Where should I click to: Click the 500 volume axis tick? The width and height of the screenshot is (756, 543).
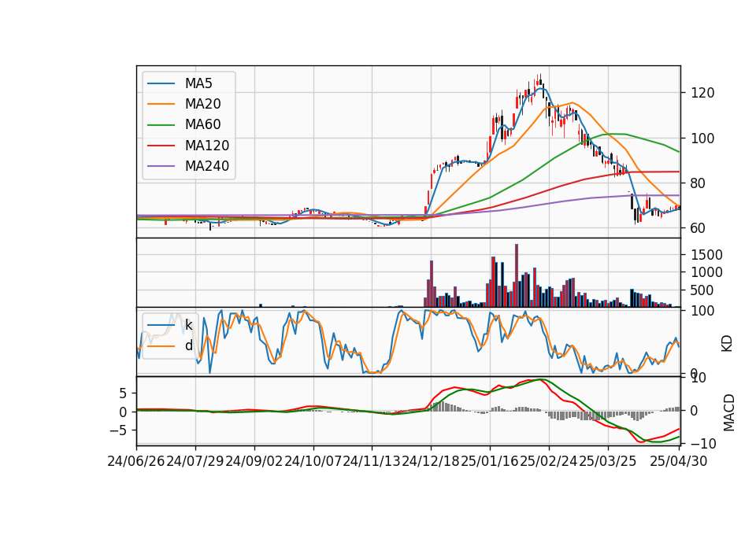tap(702, 290)
